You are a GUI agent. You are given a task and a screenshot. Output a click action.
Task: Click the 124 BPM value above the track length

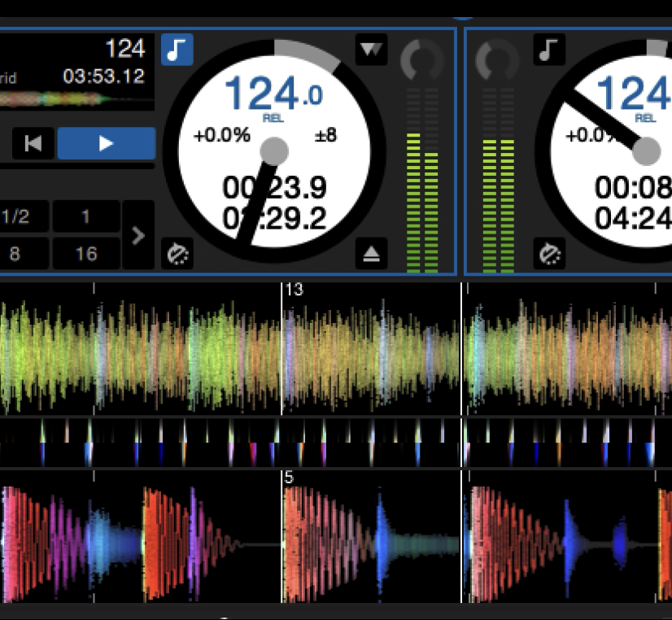(125, 49)
